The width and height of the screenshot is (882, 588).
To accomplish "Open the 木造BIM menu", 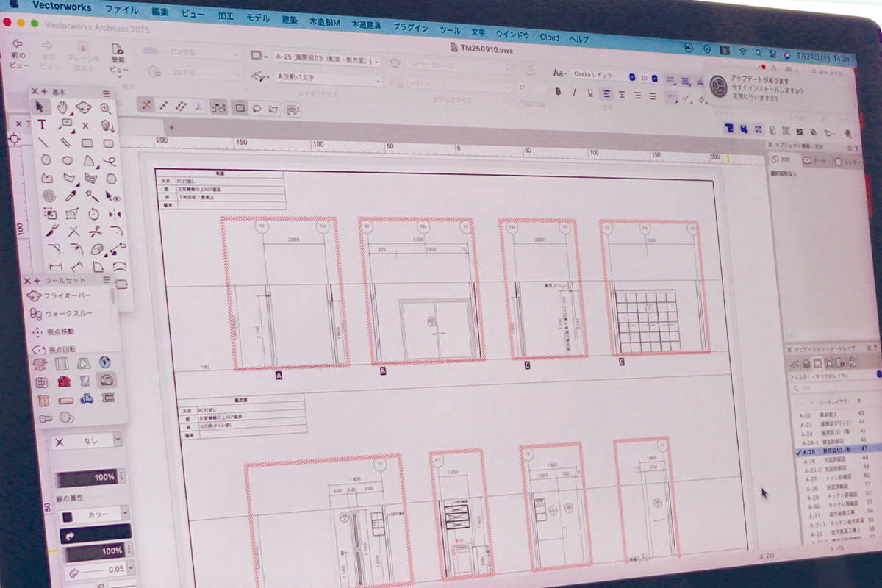I will 322,24.
